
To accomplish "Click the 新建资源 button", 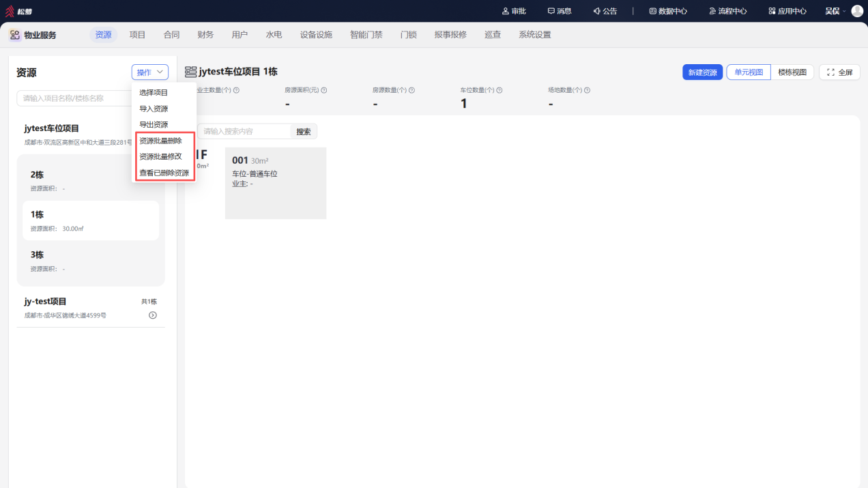I will (x=702, y=72).
